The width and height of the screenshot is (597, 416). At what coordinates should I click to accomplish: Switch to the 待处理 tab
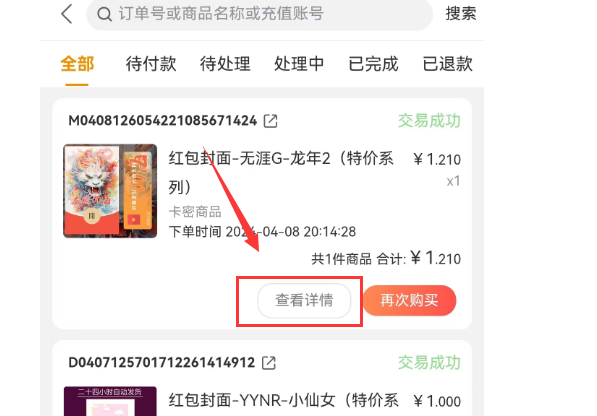coord(225,64)
